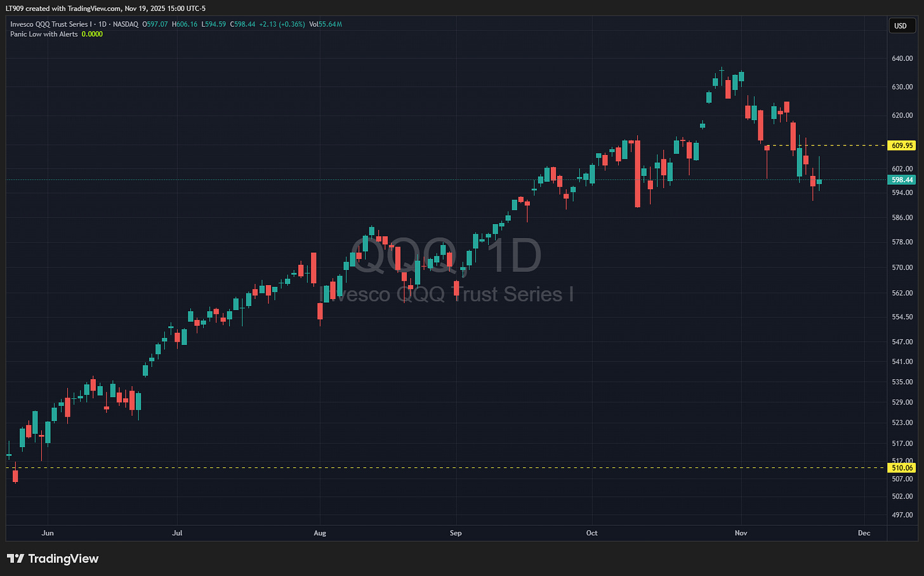
Task: Click the 497.00 price axis label
Action: coord(902,515)
